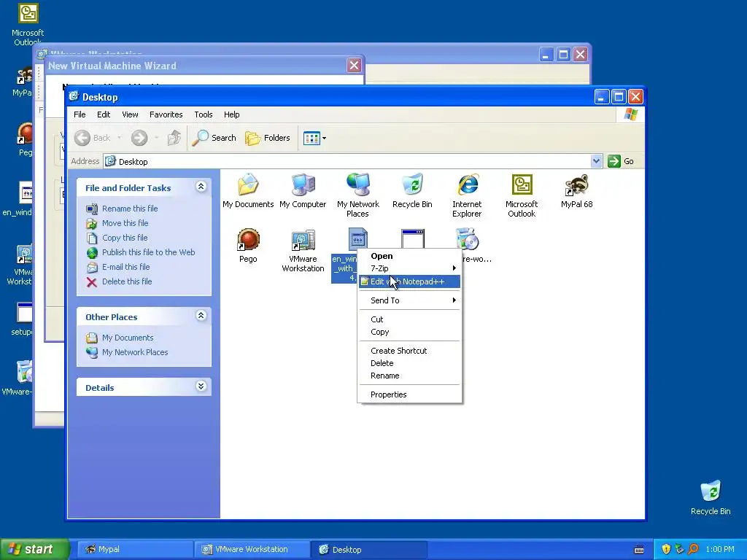Choose Edit with Notepad++
The height and width of the screenshot is (560, 747).
click(410, 281)
